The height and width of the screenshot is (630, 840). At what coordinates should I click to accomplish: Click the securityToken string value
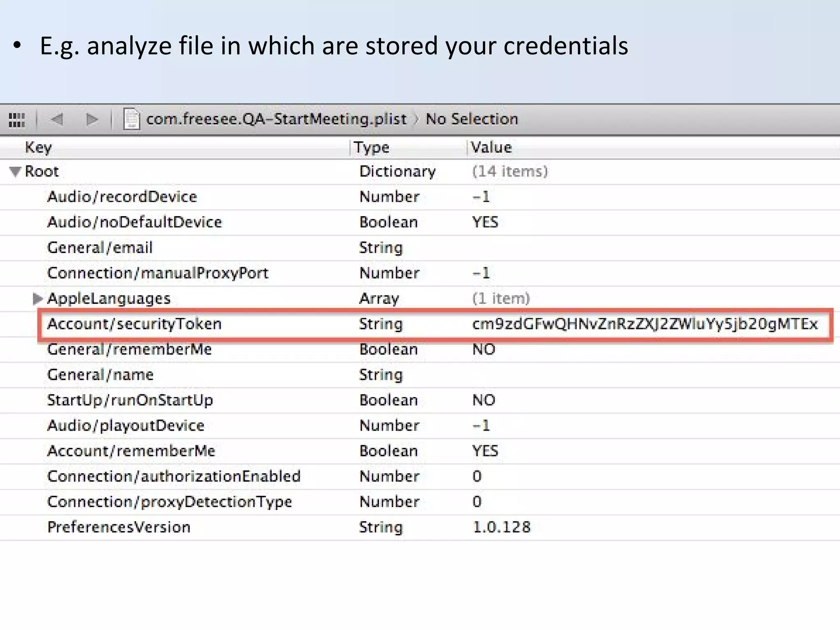[645, 324]
